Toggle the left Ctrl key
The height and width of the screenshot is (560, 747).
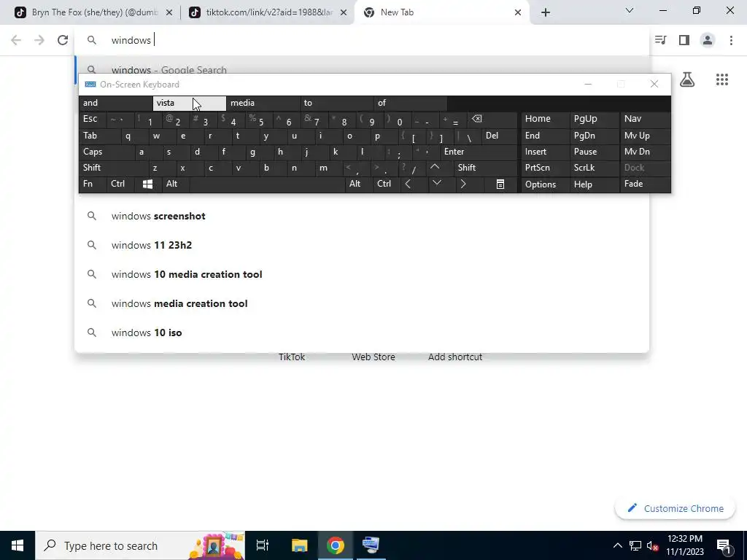click(x=120, y=184)
